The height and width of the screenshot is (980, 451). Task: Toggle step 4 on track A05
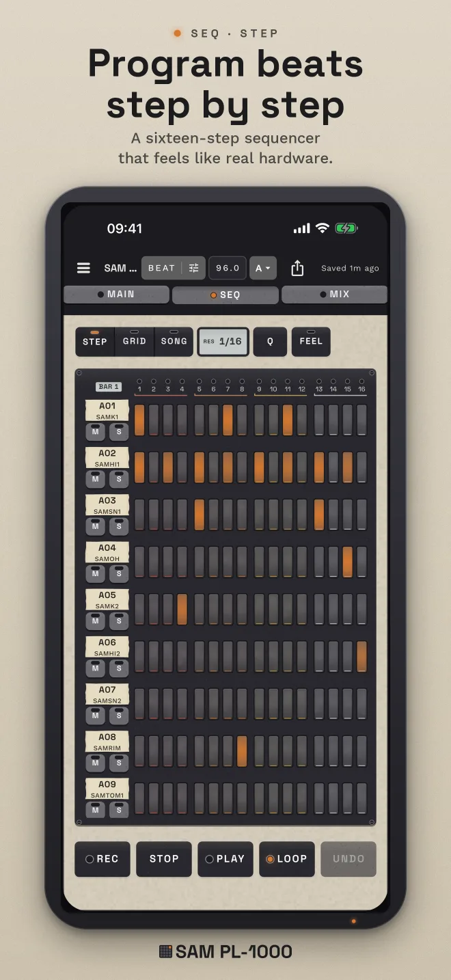click(x=182, y=609)
